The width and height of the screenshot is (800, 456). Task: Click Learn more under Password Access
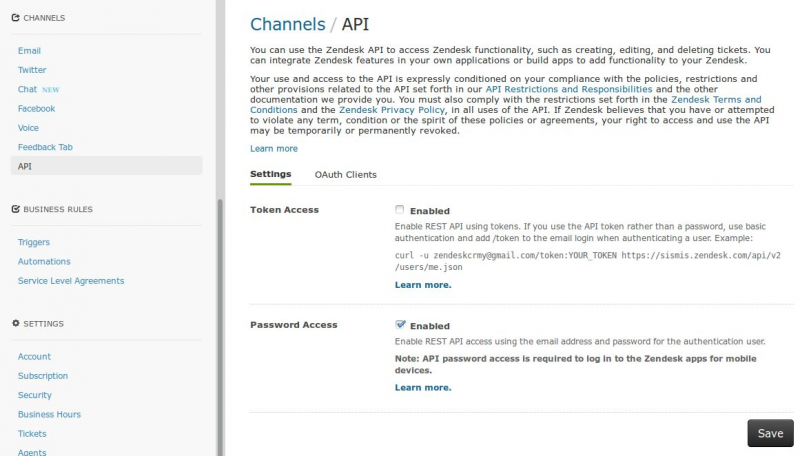[x=423, y=388]
